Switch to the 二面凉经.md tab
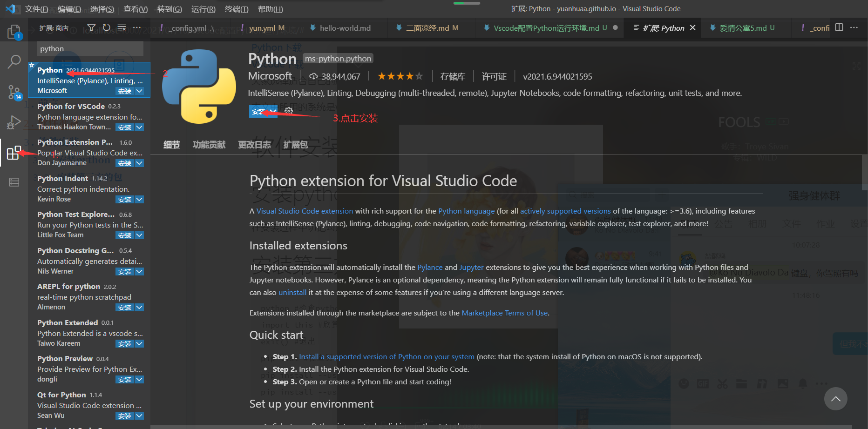Screen dimensions: 868x429 (431, 28)
